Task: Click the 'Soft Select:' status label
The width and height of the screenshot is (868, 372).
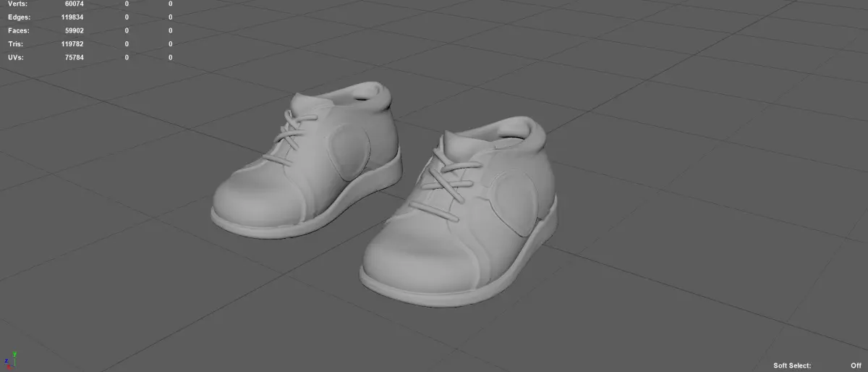Action: [x=792, y=365]
